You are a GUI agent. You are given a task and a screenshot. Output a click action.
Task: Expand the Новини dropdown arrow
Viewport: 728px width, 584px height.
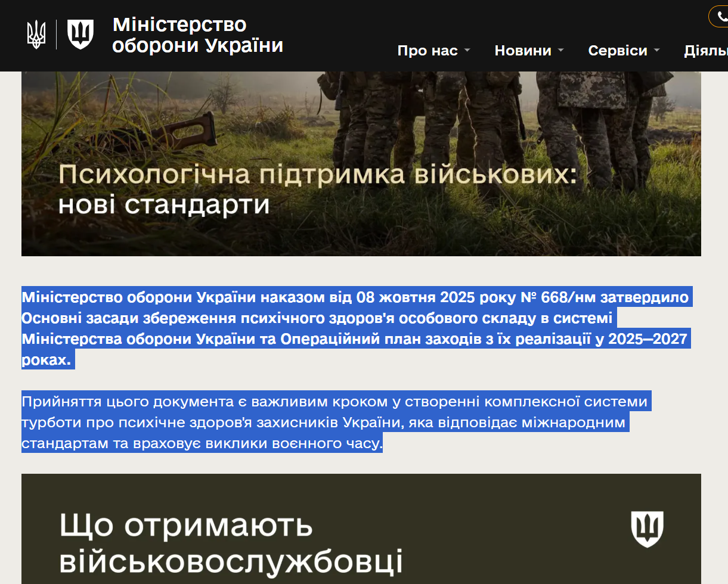point(560,51)
